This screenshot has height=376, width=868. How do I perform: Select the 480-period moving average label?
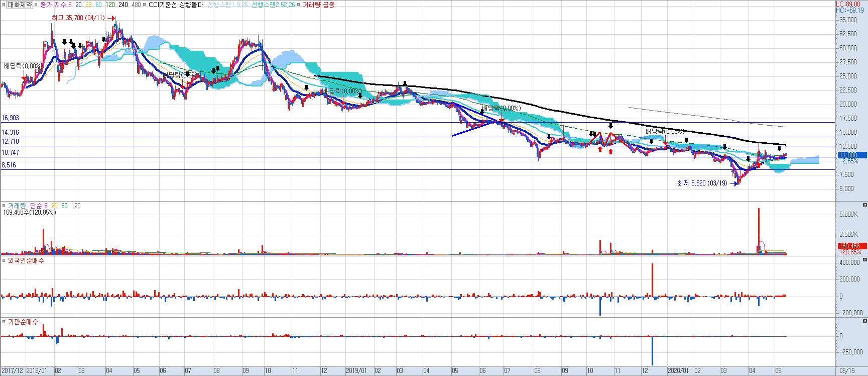pos(136,5)
